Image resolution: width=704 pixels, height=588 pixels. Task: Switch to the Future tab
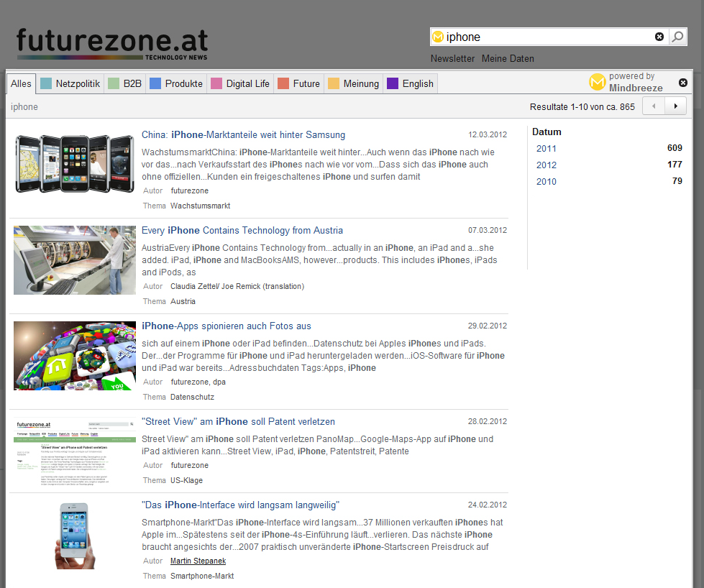[x=298, y=84]
